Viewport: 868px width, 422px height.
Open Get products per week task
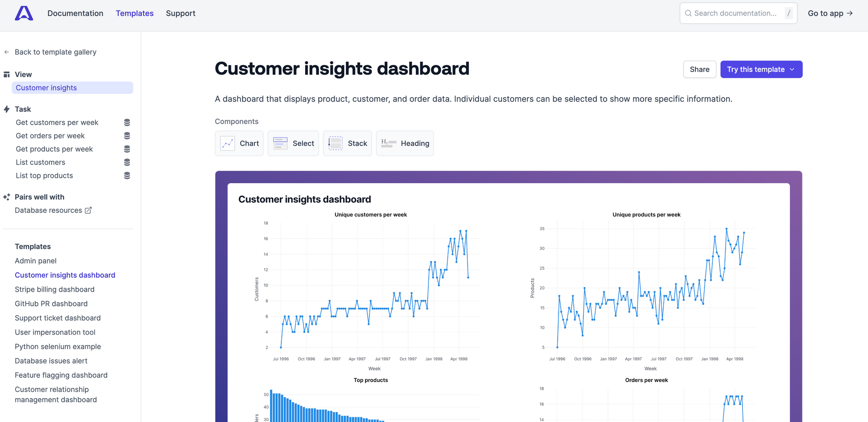click(x=54, y=149)
